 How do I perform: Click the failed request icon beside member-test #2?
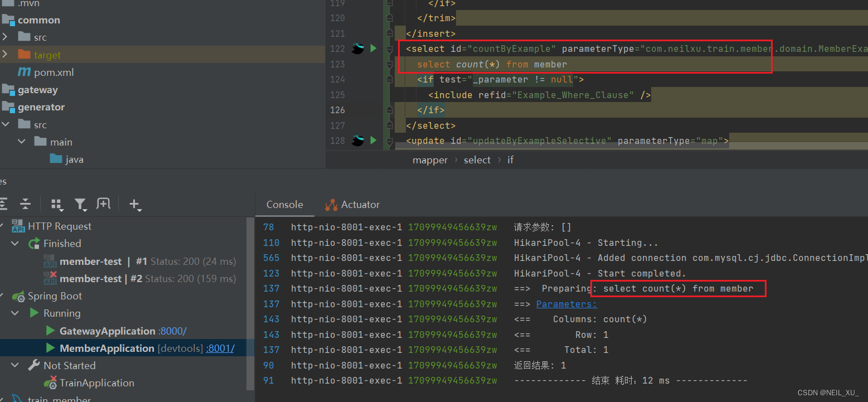click(49, 278)
